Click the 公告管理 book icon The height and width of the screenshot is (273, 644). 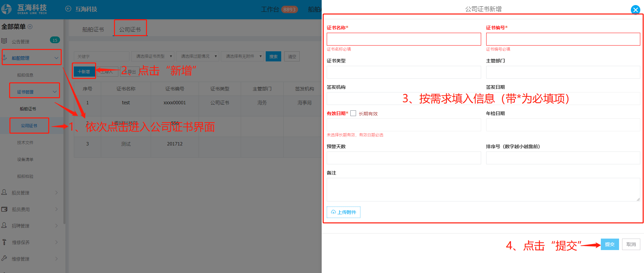tap(4, 41)
